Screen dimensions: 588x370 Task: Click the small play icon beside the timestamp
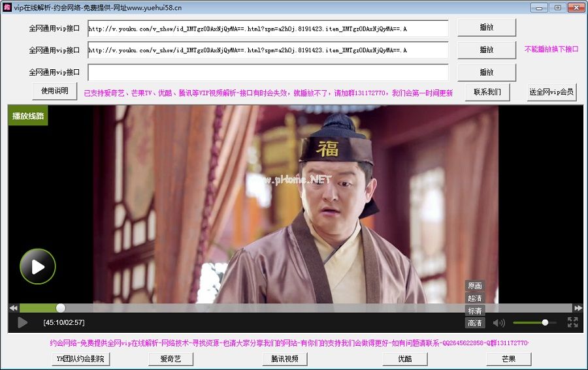(22, 322)
